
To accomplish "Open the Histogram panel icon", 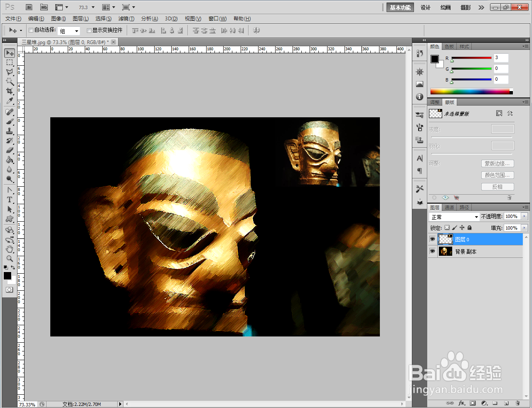I will click(419, 84).
